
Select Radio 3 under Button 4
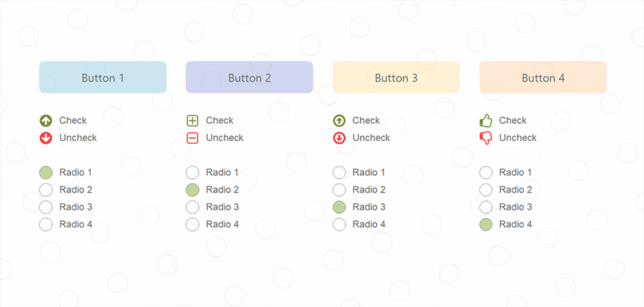(x=485, y=207)
